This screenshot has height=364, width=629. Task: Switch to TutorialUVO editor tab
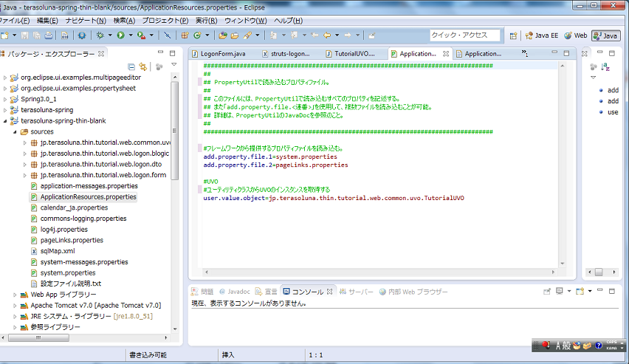point(350,54)
